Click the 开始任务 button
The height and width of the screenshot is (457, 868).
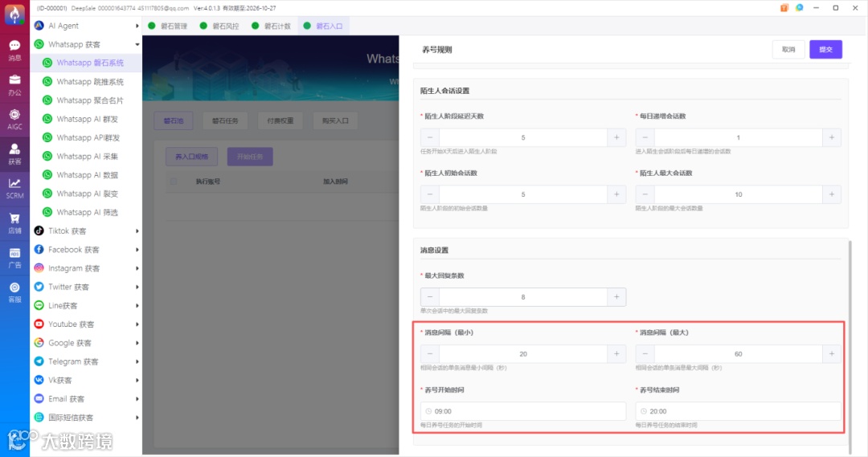click(x=250, y=157)
